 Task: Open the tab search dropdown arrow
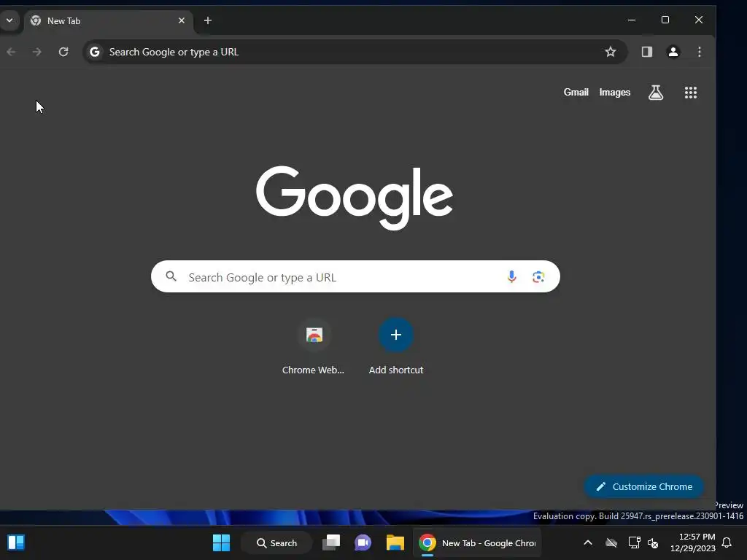[x=9, y=20]
